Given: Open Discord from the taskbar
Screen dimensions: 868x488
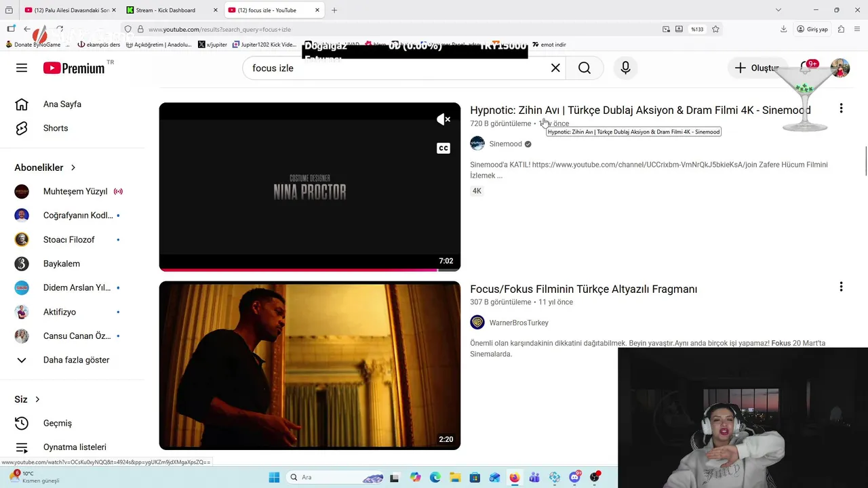Looking at the screenshot, I should (575, 477).
